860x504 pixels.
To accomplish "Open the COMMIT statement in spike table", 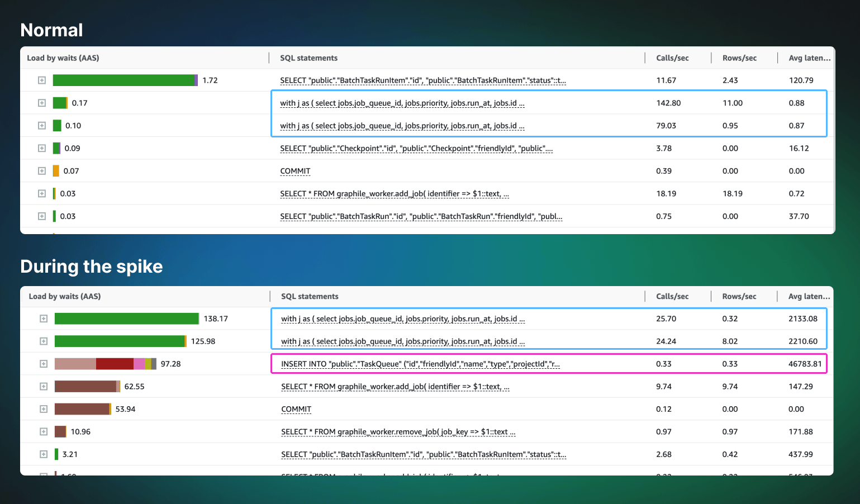I will click(296, 410).
